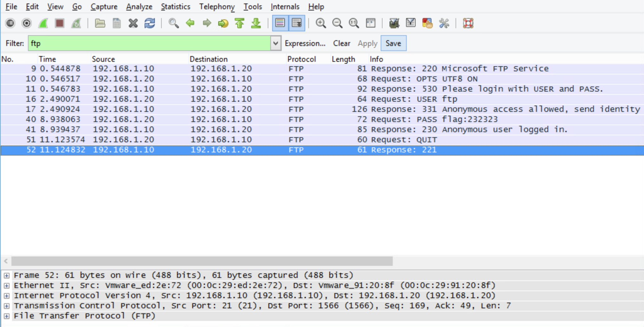644x327 pixels.
Task: Toggle auto scroll in live capture
Action: (x=297, y=23)
